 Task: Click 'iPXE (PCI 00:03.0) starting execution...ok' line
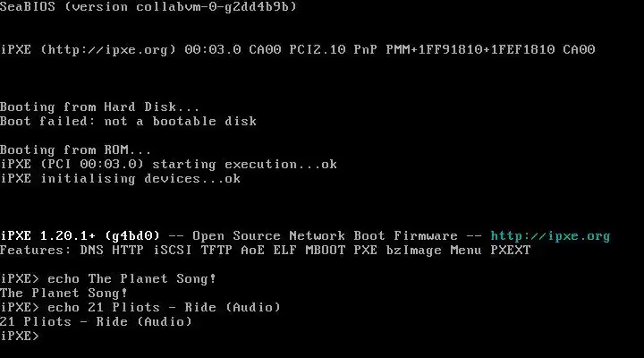[168, 165]
